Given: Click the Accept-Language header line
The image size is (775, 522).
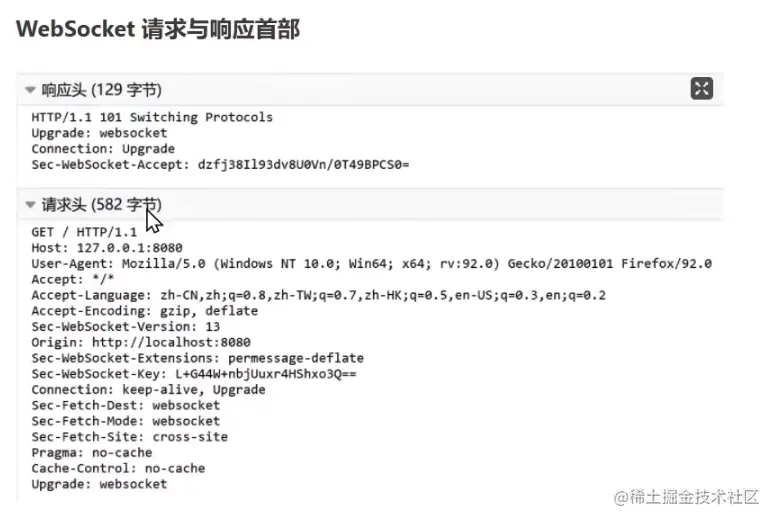Looking at the screenshot, I should [x=317, y=295].
